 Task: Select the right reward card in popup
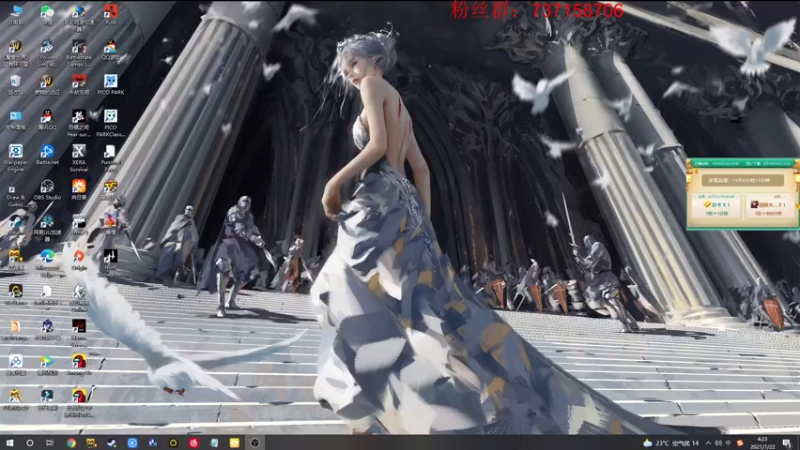pos(768,205)
